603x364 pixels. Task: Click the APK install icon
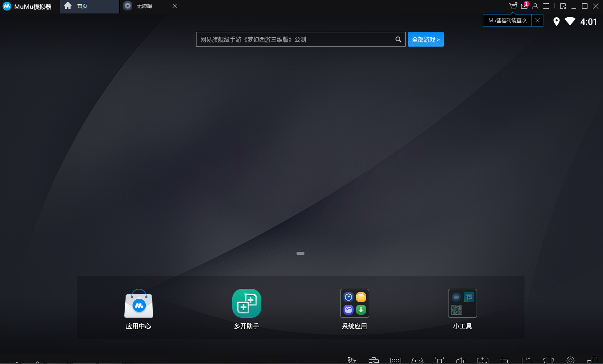coord(483,360)
